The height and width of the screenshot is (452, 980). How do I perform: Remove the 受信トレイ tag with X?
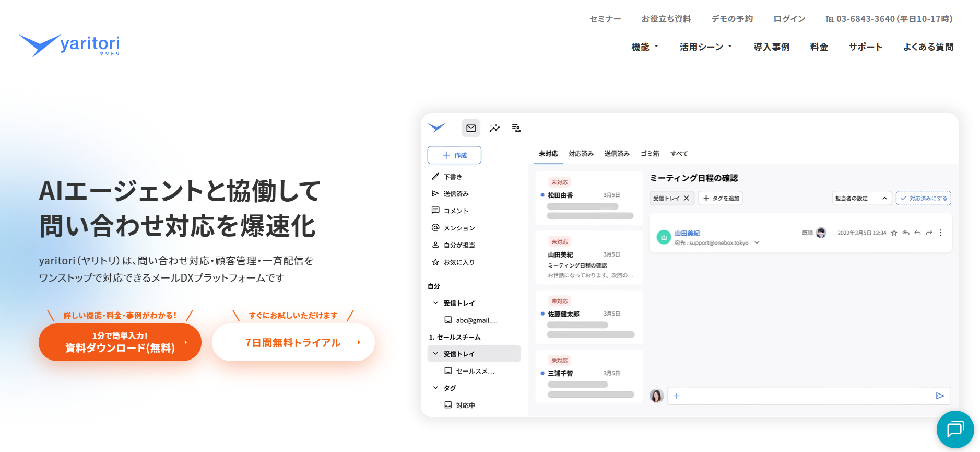click(x=687, y=198)
